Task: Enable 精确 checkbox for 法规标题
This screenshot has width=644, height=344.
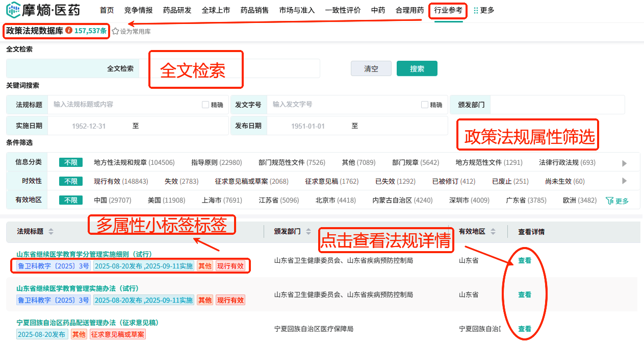Action: (205, 105)
